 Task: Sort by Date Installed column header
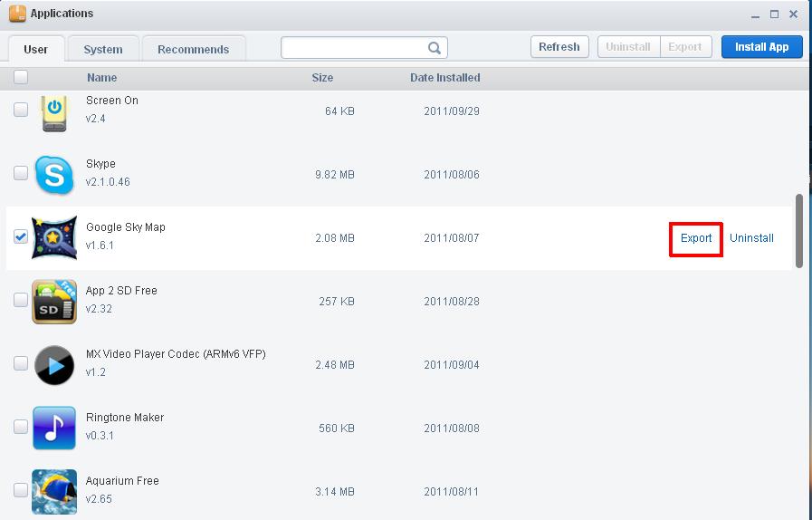(x=444, y=78)
